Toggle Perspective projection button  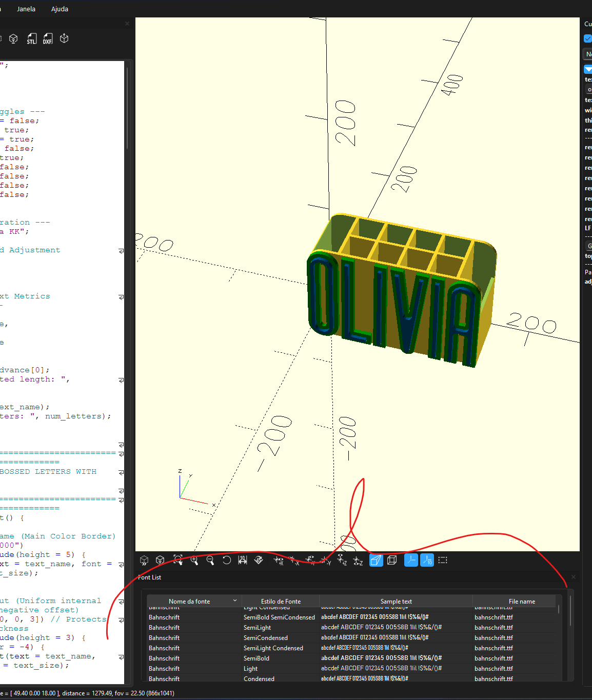click(376, 561)
